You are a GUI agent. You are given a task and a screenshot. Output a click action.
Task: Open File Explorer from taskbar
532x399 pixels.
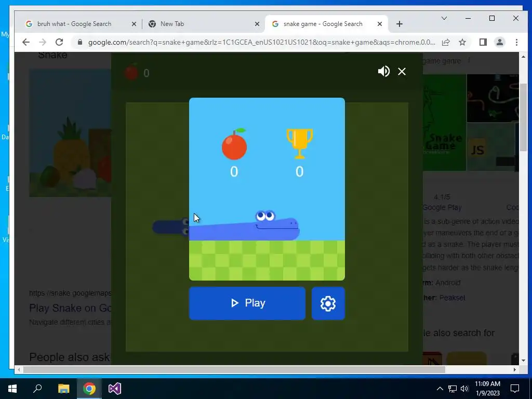coord(63,389)
